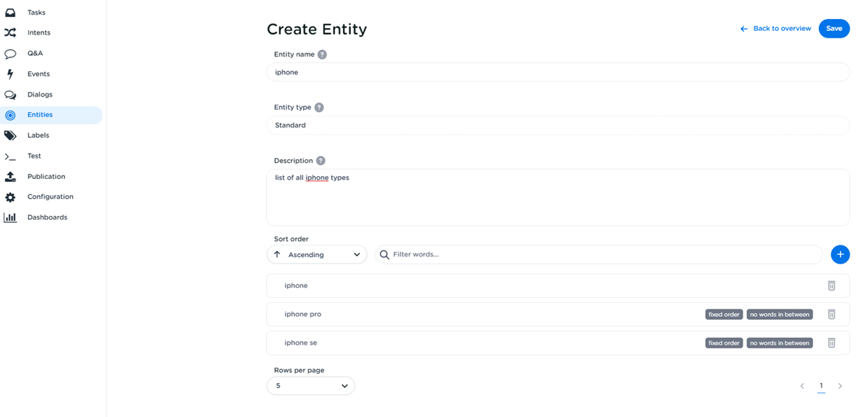
Task: Show help icon next to Description
Action: tap(321, 161)
